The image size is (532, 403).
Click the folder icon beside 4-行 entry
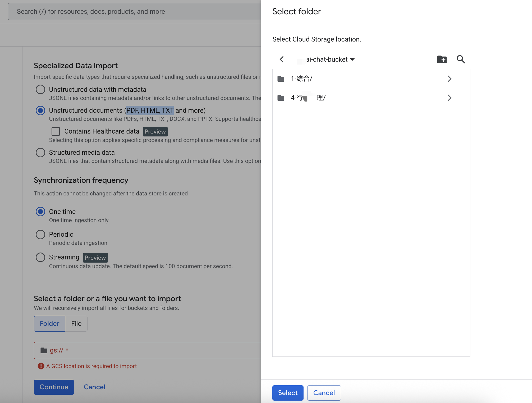[x=281, y=98]
